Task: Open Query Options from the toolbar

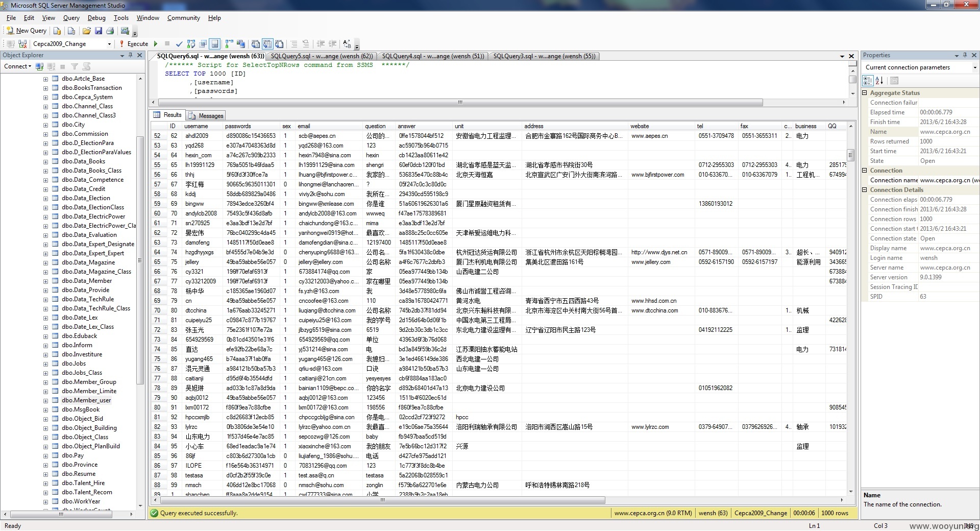Action: (x=203, y=44)
